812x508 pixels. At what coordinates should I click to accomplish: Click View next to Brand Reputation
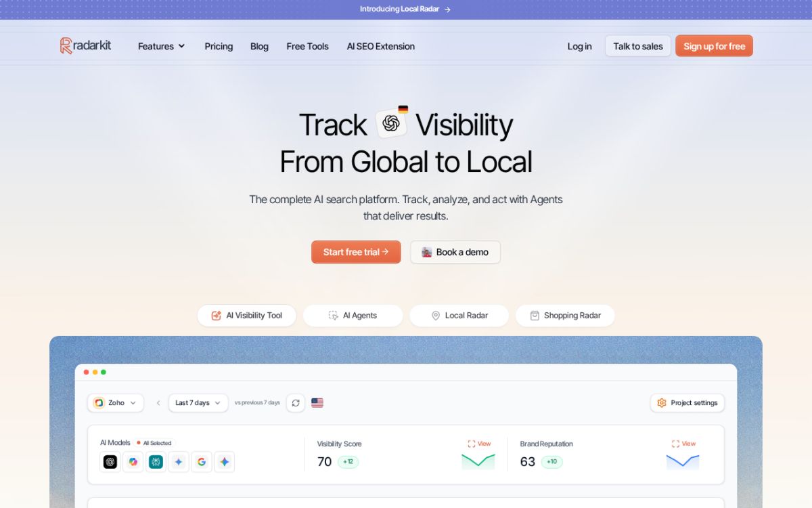(x=683, y=444)
